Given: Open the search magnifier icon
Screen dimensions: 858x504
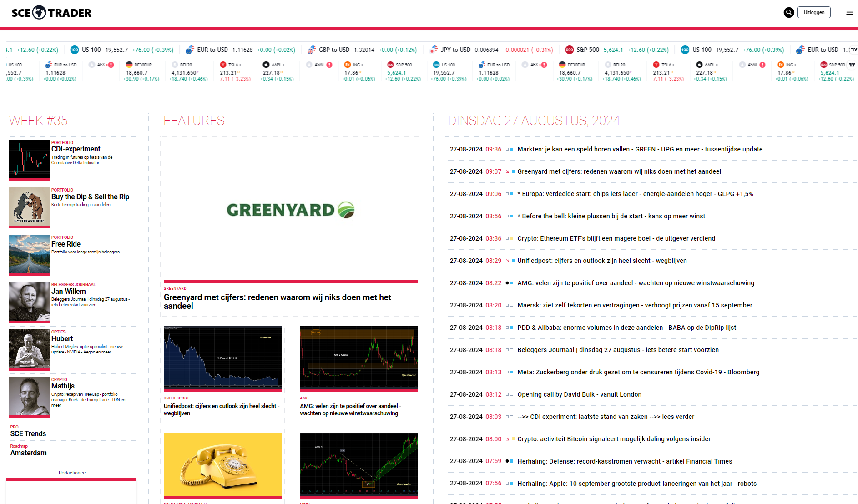Looking at the screenshot, I should tap(789, 12).
